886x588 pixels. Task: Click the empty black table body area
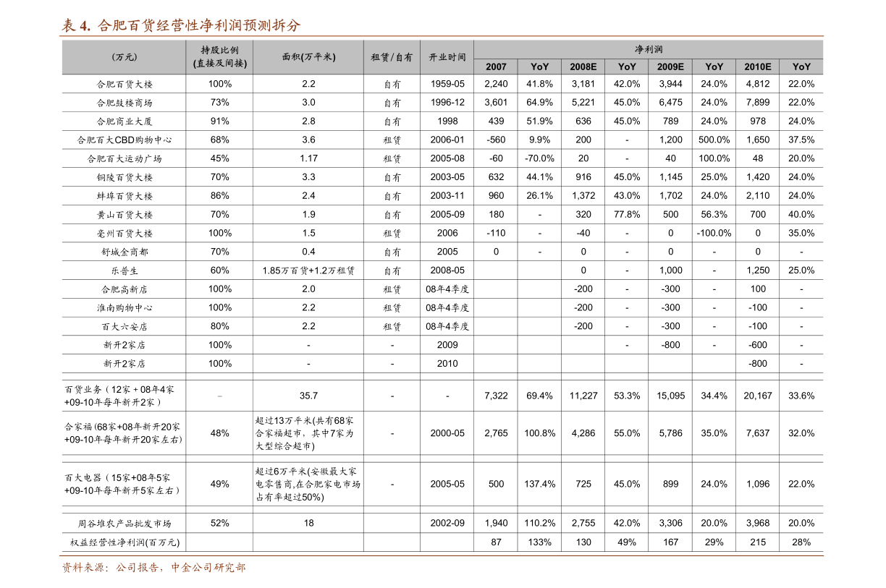442,311
